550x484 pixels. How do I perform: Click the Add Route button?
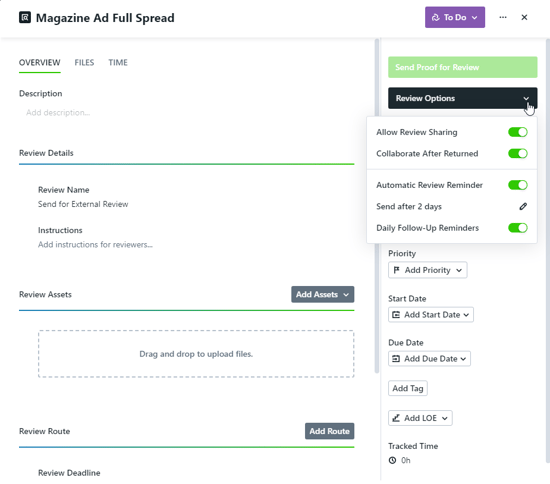click(x=329, y=431)
